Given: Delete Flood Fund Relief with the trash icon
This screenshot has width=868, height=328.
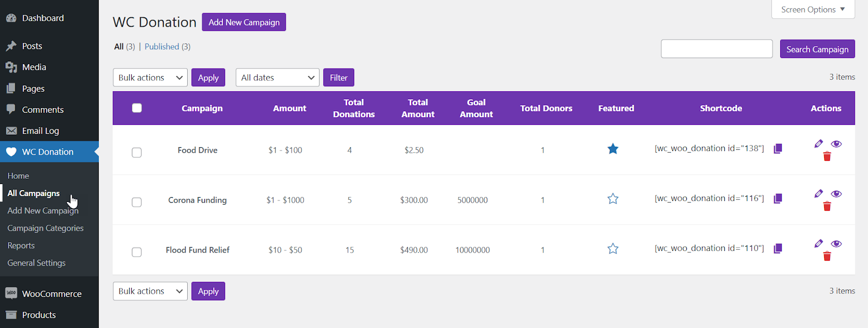Looking at the screenshot, I should pyautogui.click(x=827, y=256).
